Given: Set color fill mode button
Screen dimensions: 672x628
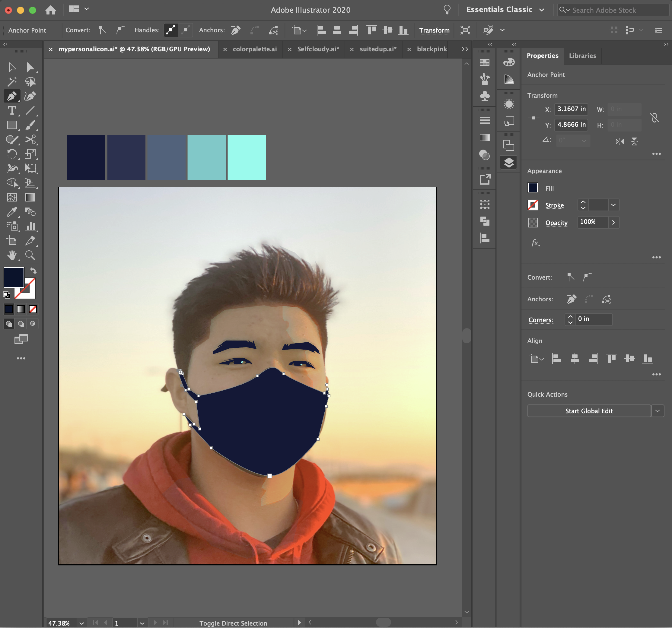Looking at the screenshot, I should pos(9,309).
